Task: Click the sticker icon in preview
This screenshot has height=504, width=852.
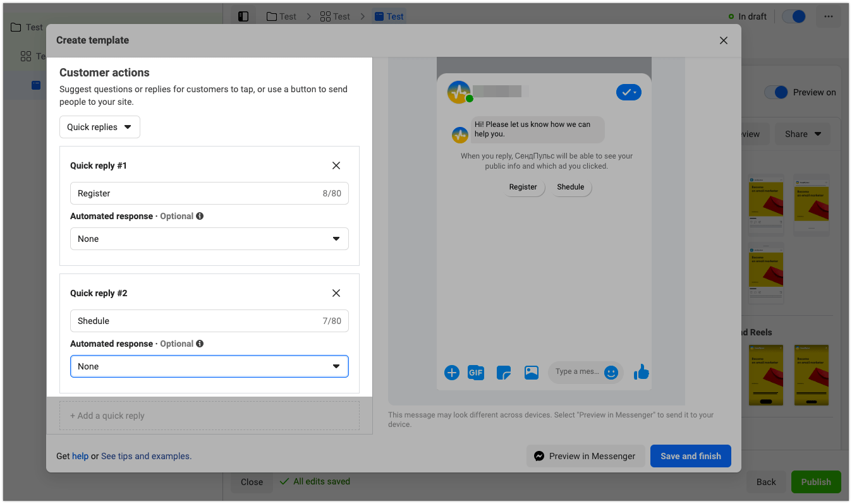Action: (x=504, y=373)
